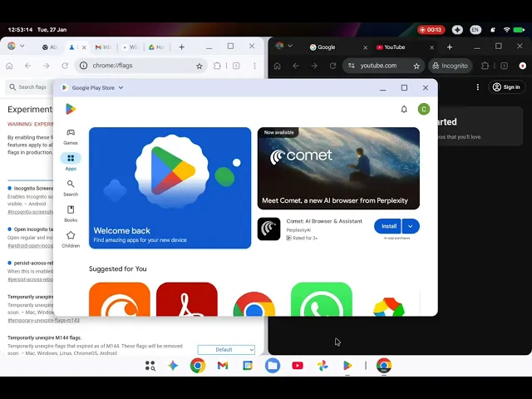Open Games section in Play Store sidebar
532x399 pixels.
[71, 136]
